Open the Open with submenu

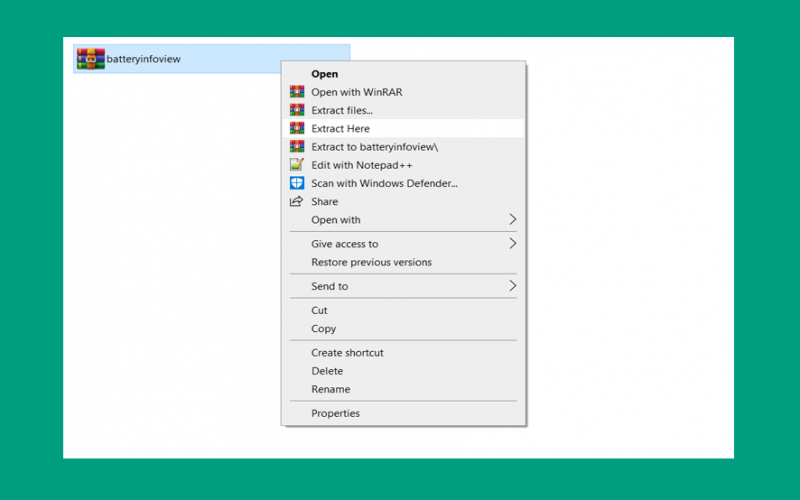(x=403, y=220)
